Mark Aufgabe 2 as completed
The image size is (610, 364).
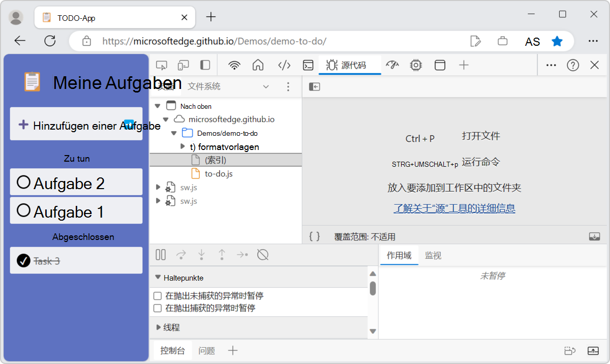23,181
